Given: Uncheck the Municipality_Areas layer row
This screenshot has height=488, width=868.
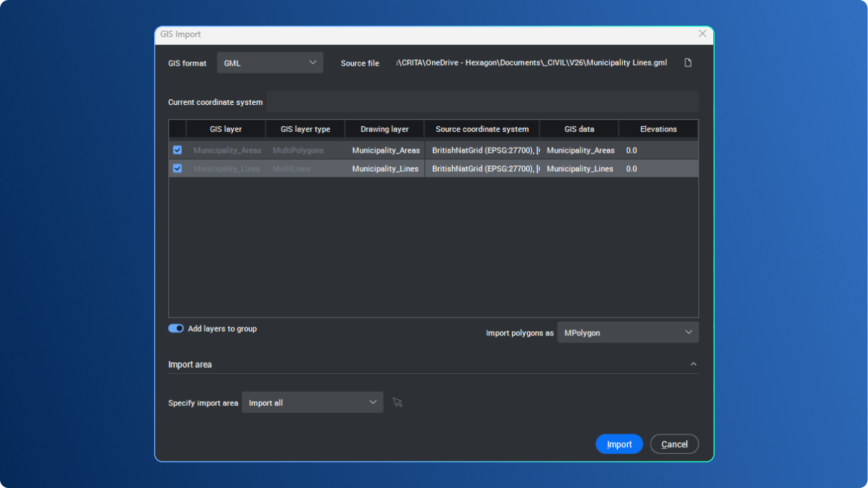Looking at the screenshot, I should tap(177, 150).
